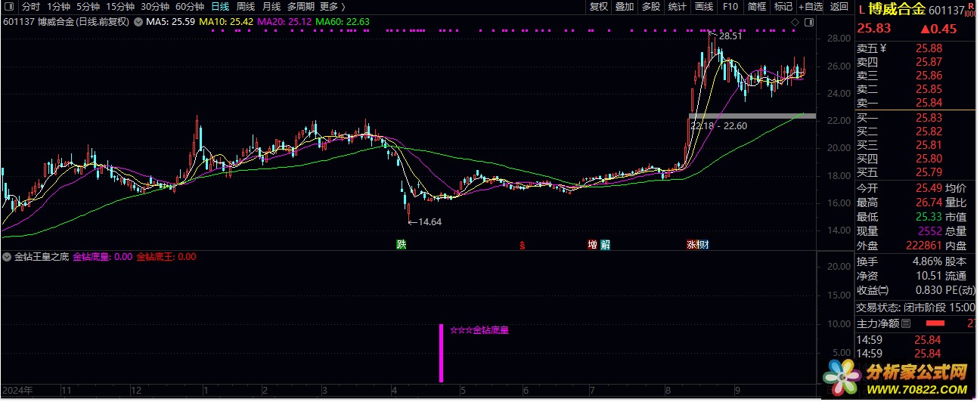The image size is (980, 402).
Task: Click the 涨 event marker
Action: (691, 244)
